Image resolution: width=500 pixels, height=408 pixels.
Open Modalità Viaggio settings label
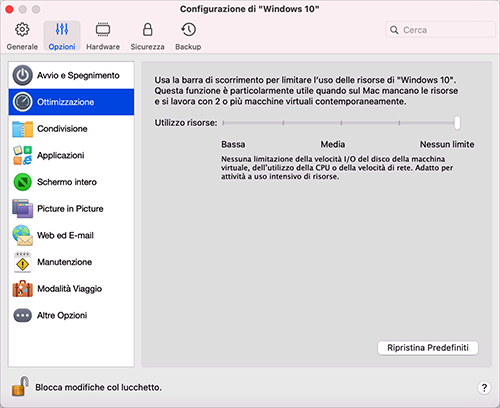69,289
